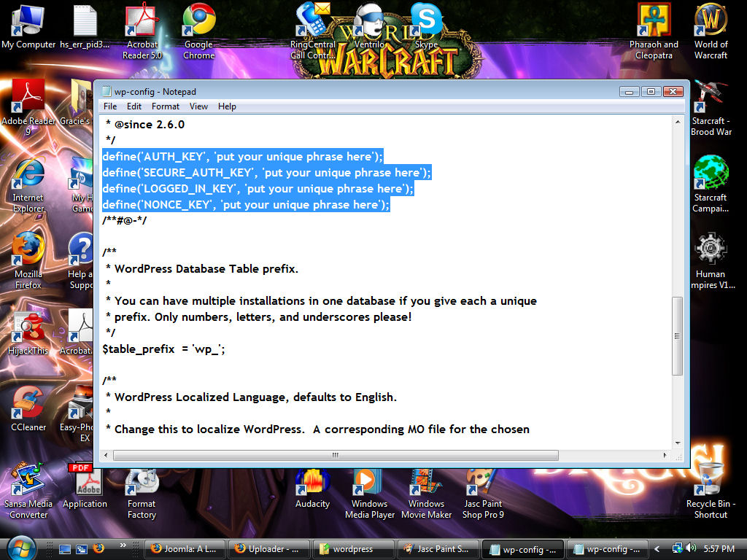
Task: Click Firefox quick launch icon in taskbar
Action: pos(98,548)
